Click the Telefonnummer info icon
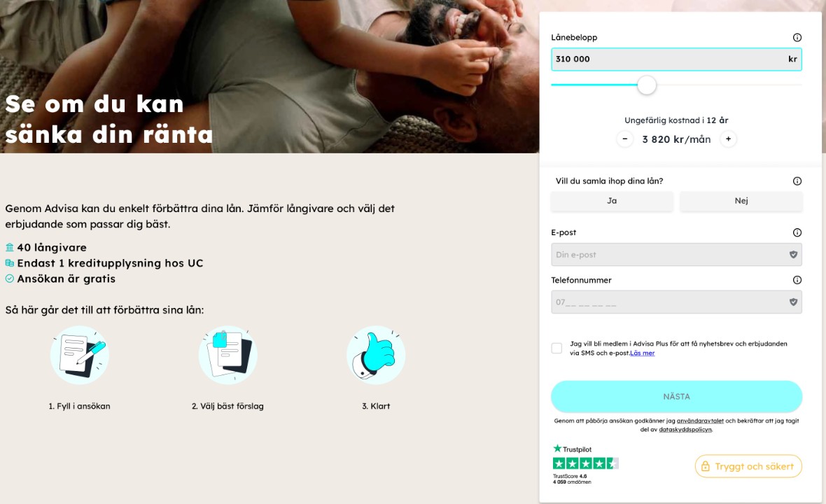This screenshot has height=504, width=826. (x=797, y=280)
